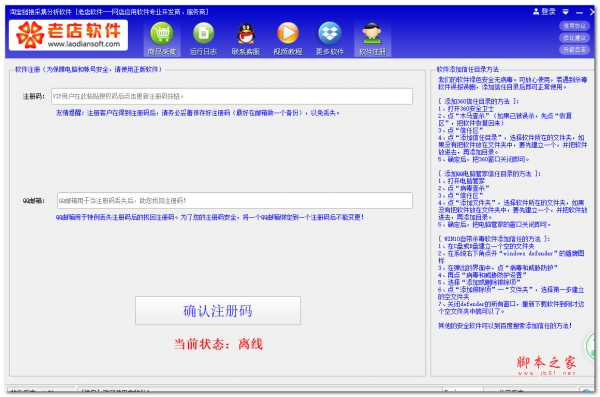Focus the QQ邮箱 input field
This screenshot has width=600, height=397.
pos(235,201)
